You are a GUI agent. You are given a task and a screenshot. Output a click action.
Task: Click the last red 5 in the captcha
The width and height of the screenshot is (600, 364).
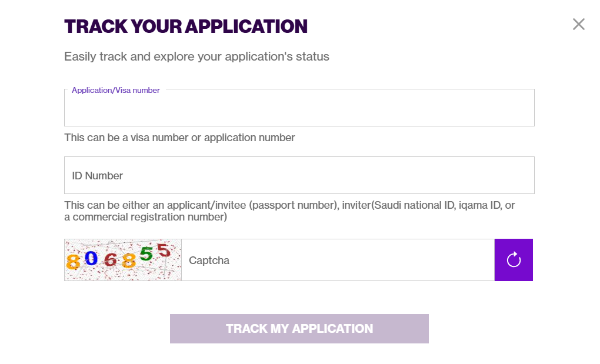164,251
